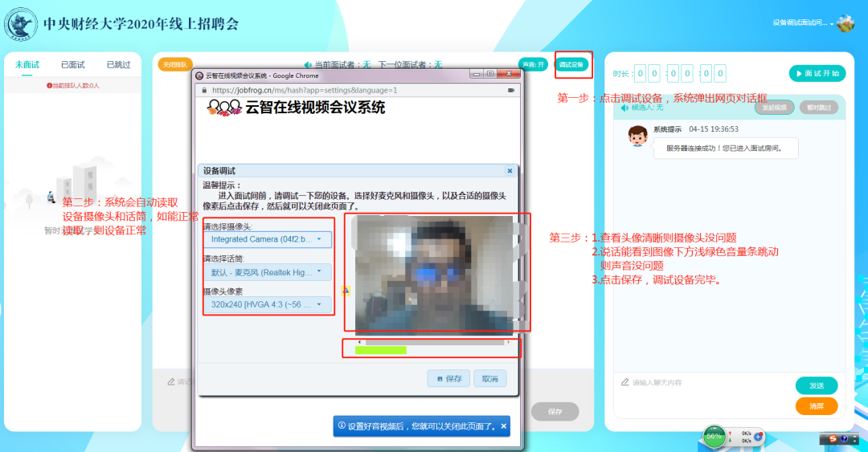Toggle 关闭排队 queue button
This screenshot has height=452, width=868.
pyautogui.click(x=175, y=65)
